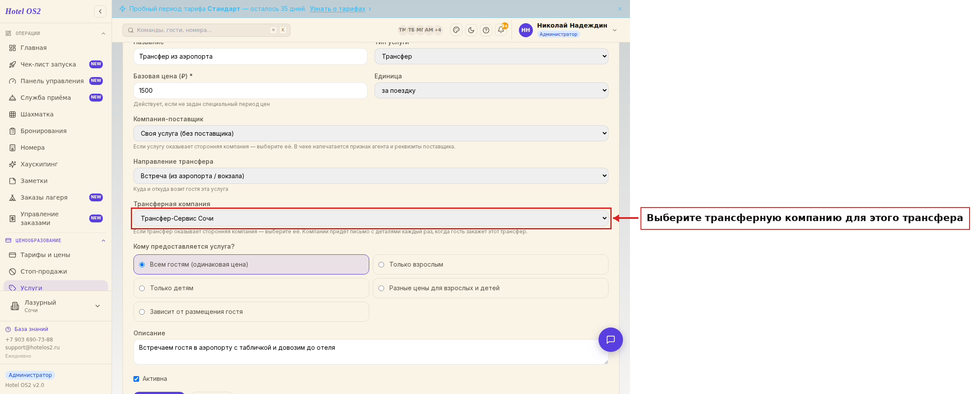Open the chat support bubble
Screen dimensions: 980x394
pos(611,340)
